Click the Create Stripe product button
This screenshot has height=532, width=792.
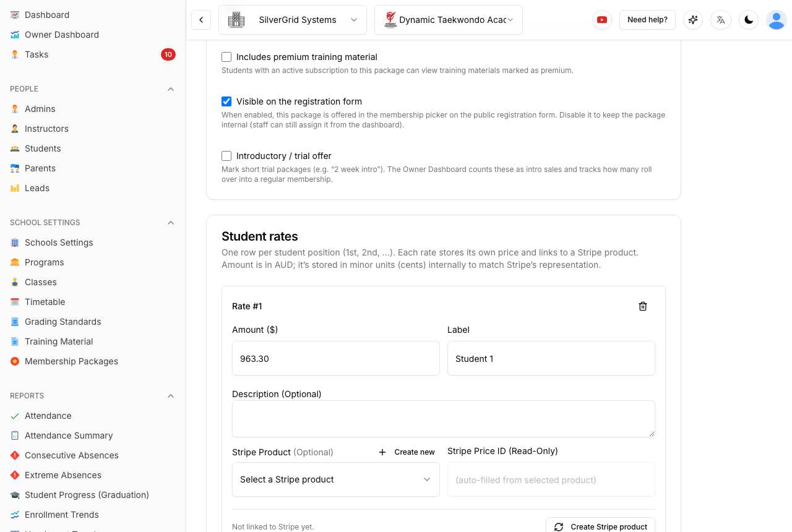pyautogui.click(x=600, y=526)
